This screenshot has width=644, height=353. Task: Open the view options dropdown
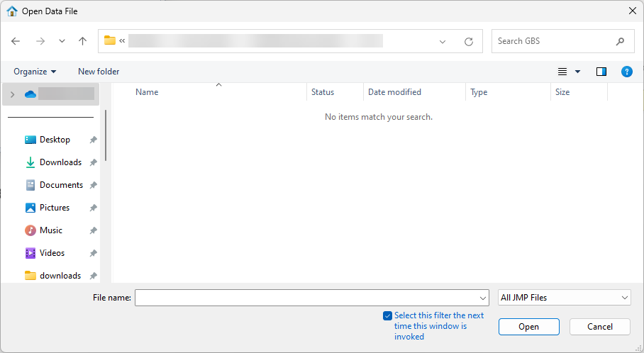(x=577, y=72)
